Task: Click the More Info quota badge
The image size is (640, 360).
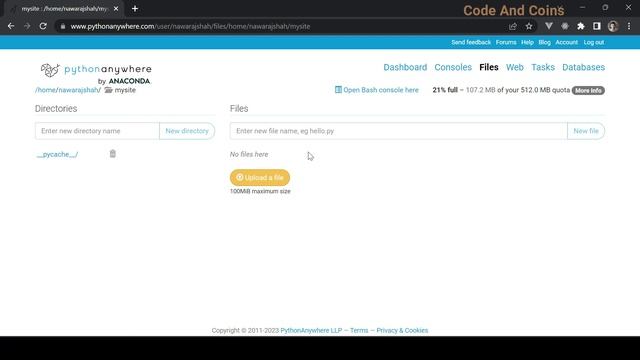Action: [x=588, y=90]
